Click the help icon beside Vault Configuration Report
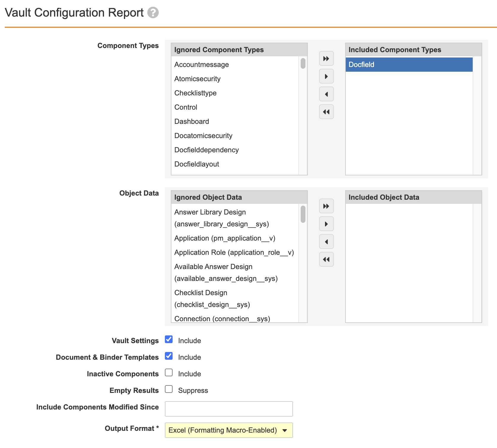 [x=153, y=13]
